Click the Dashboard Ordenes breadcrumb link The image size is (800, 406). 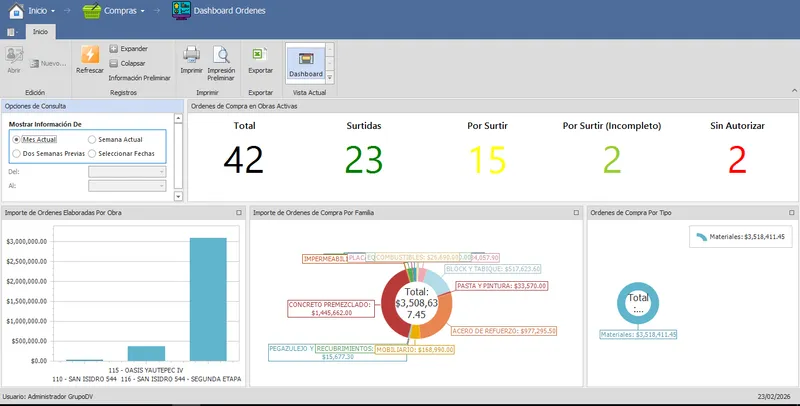pyautogui.click(x=230, y=11)
